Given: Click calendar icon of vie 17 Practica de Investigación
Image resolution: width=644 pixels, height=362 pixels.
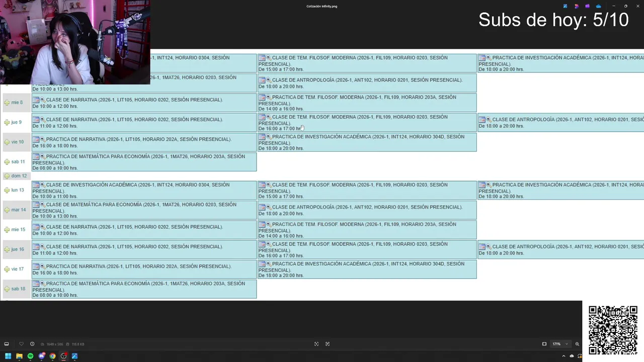Looking at the screenshot, I should [262, 264].
